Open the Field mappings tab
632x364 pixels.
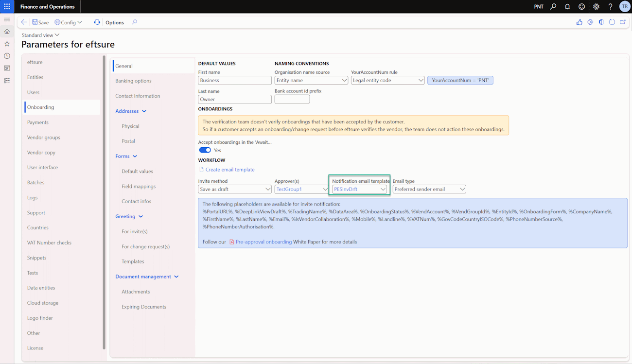[153, 187]
